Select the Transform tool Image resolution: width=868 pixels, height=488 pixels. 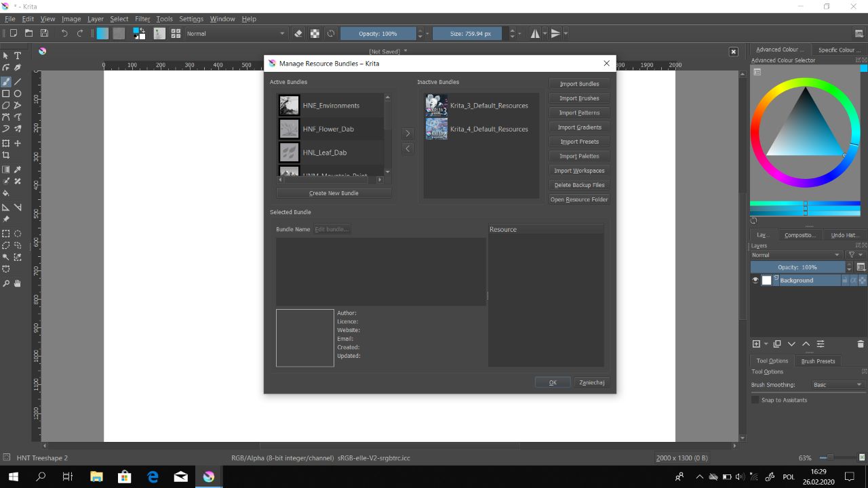point(6,143)
